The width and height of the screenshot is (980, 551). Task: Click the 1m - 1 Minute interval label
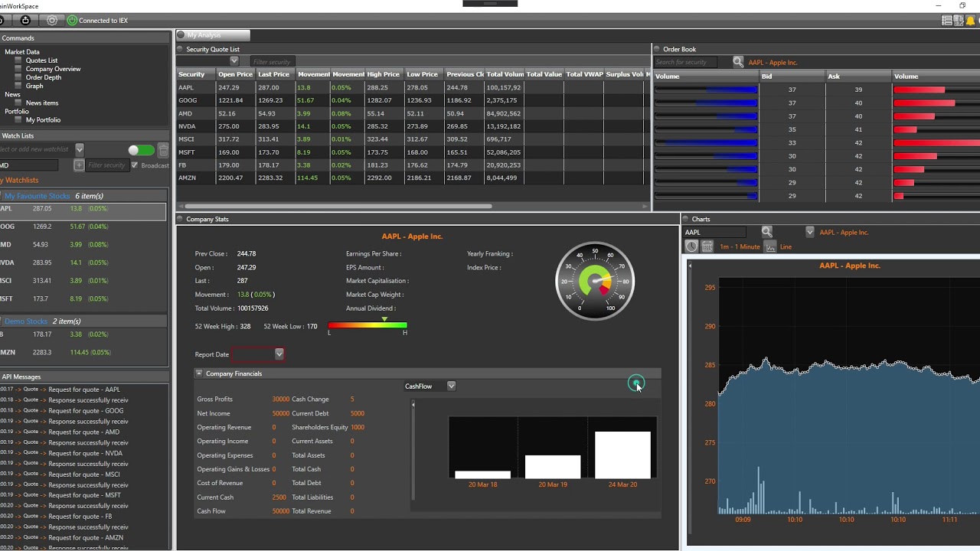point(740,247)
